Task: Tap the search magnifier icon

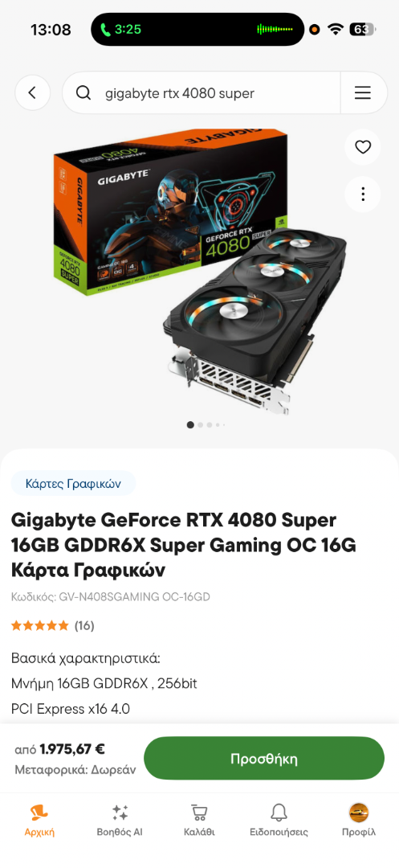Action: pyautogui.click(x=83, y=93)
